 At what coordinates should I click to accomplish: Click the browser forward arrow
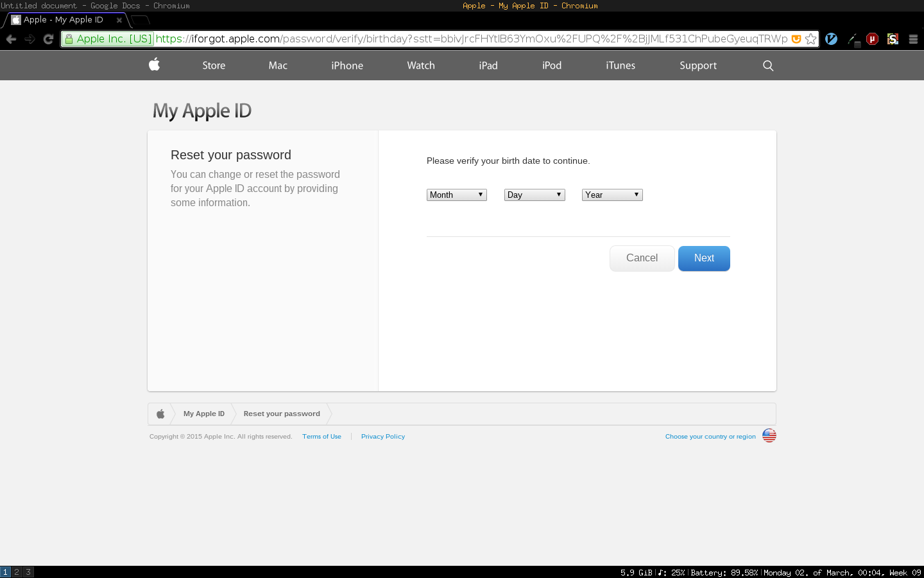pyautogui.click(x=30, y=39)
